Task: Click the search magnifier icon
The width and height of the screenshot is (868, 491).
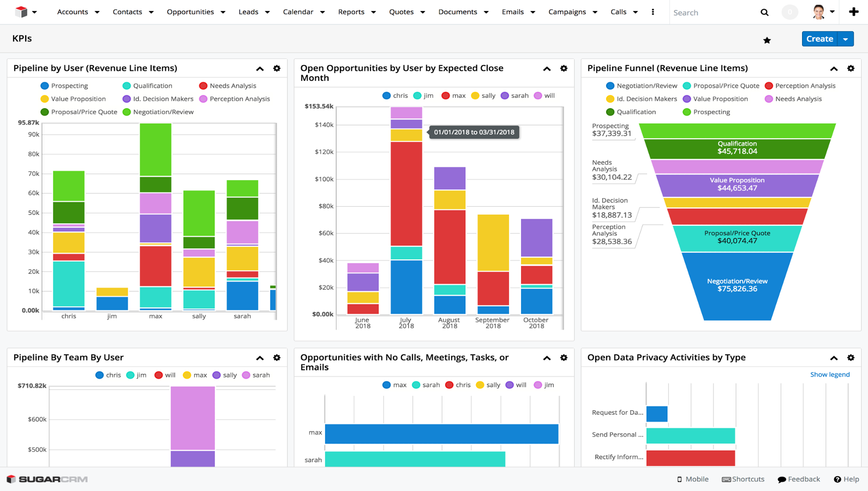Action: (x=764, y=12)
